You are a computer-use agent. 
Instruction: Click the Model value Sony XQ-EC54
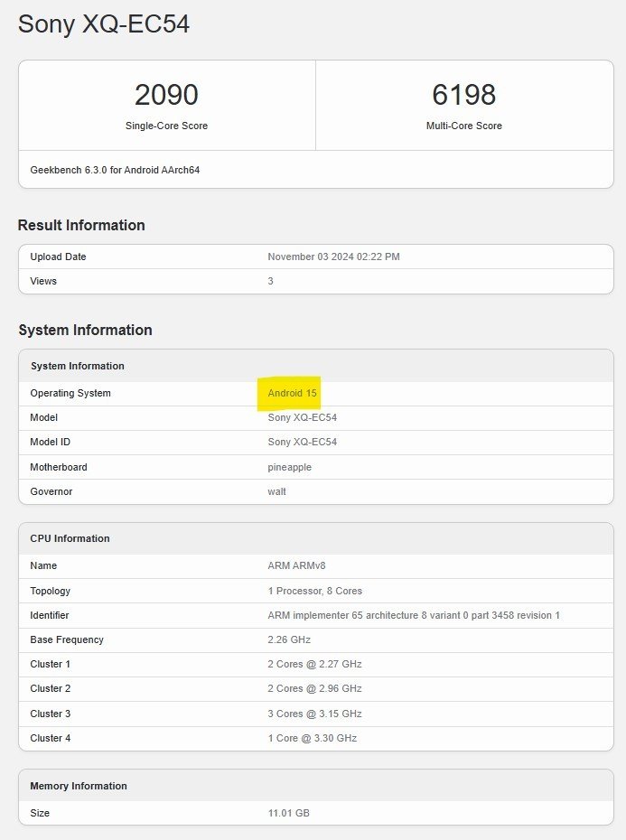[302, 418]
